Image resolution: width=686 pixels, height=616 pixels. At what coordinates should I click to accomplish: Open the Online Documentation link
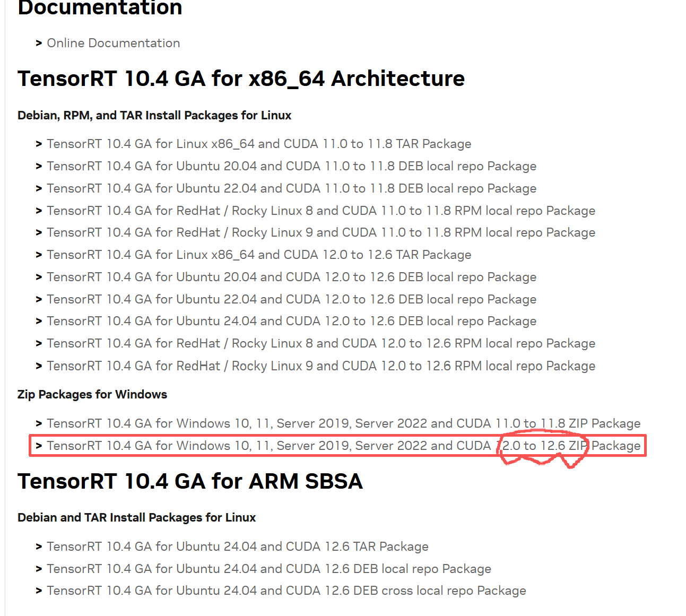(114, 43)
